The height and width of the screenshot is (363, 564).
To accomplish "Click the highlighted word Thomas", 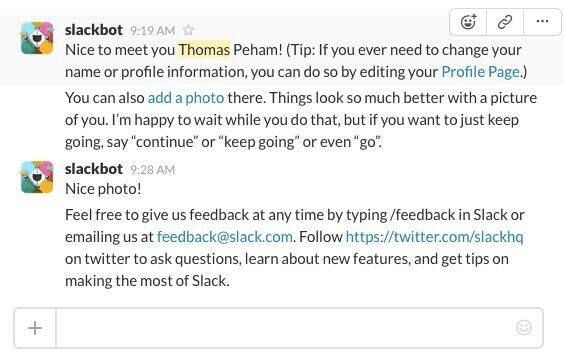I will point(204,50).
